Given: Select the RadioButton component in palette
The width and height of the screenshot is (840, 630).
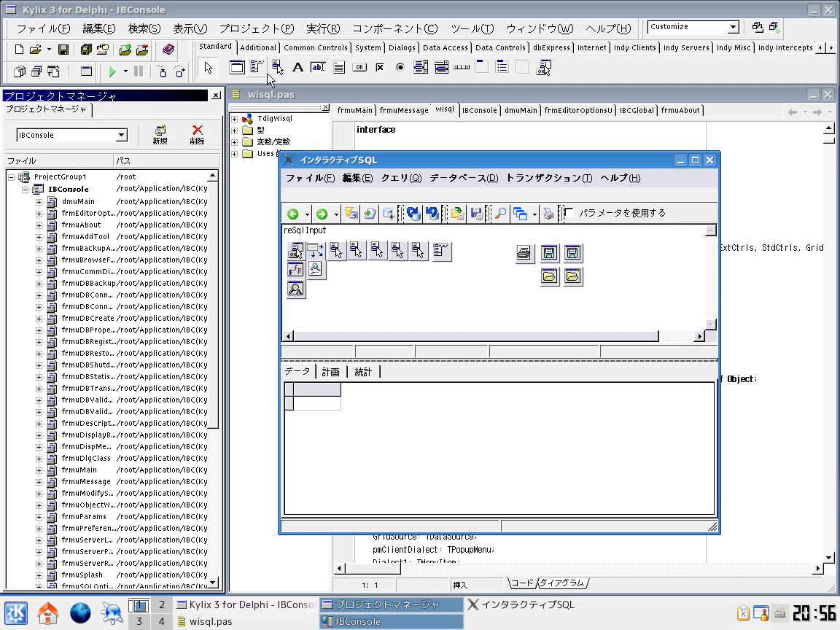Looking at the screenshot, I should [x=400, y=68].
